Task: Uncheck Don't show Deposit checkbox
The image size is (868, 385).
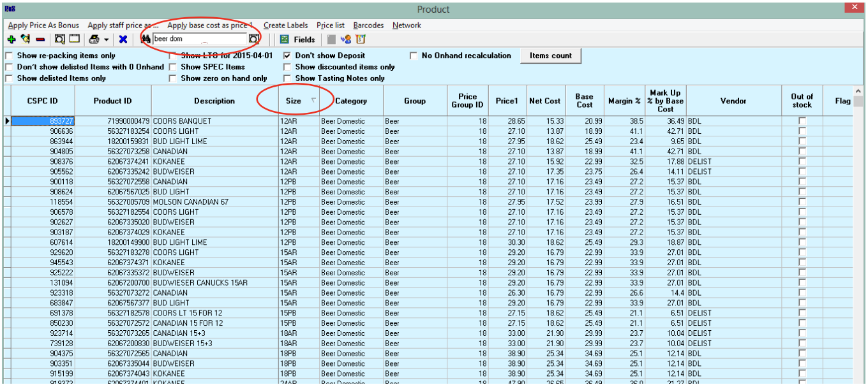Action: (x=287, y=55)
